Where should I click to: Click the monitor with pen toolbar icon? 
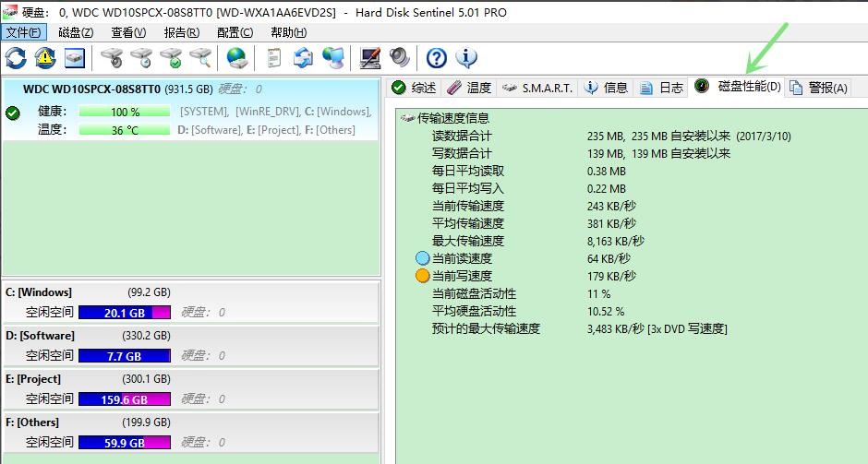coord(369,58)
